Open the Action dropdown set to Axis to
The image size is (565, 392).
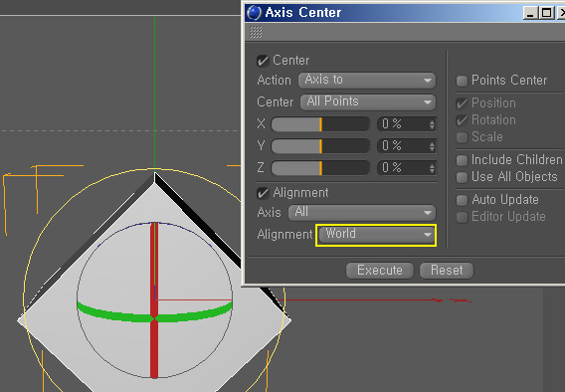coord(367,81)
